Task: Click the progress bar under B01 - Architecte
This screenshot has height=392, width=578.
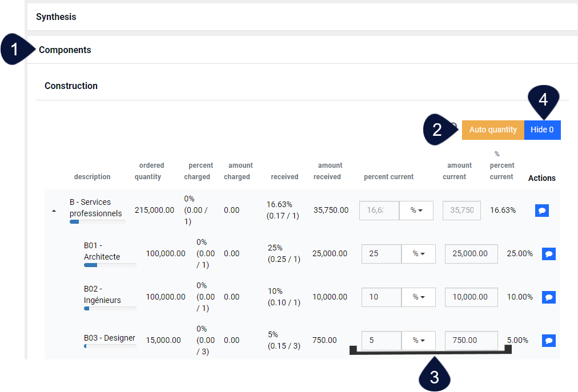Action: [110, 265]
